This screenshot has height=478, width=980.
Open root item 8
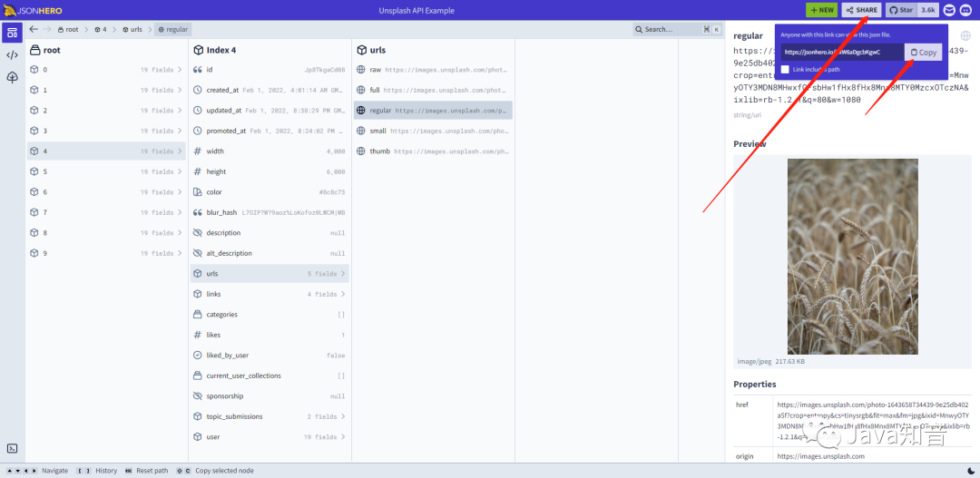tap(106, 232)
